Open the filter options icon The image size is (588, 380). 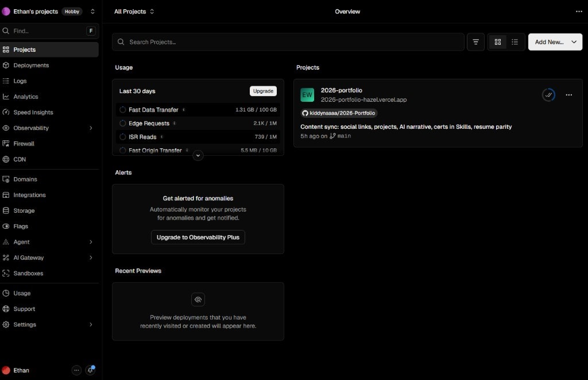tap(475, 42)
